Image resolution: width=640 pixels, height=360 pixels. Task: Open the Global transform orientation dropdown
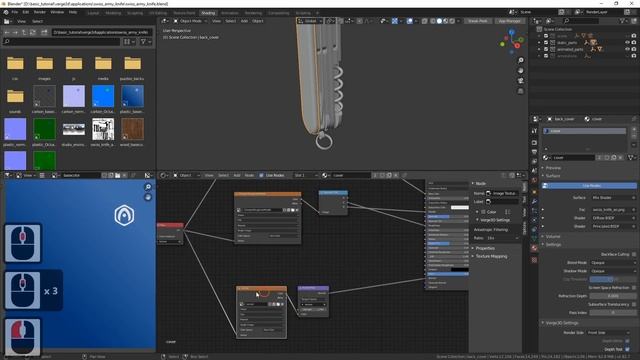click(310, 21)
